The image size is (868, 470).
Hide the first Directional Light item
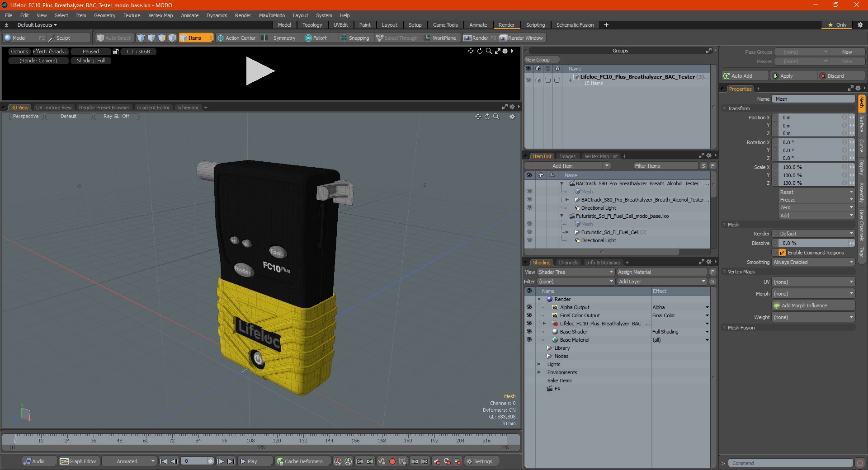tap(529, 208)
